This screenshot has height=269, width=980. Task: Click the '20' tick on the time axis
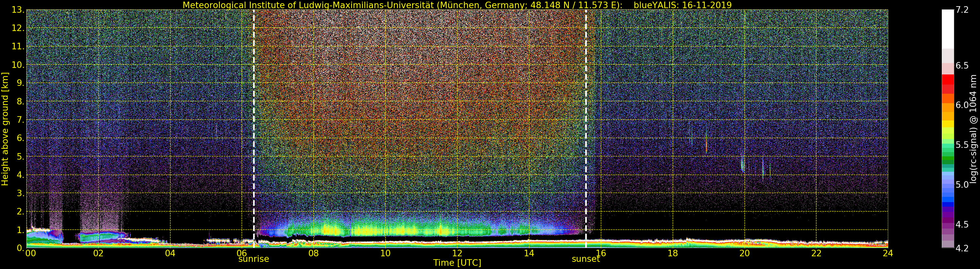click(744, 253)
